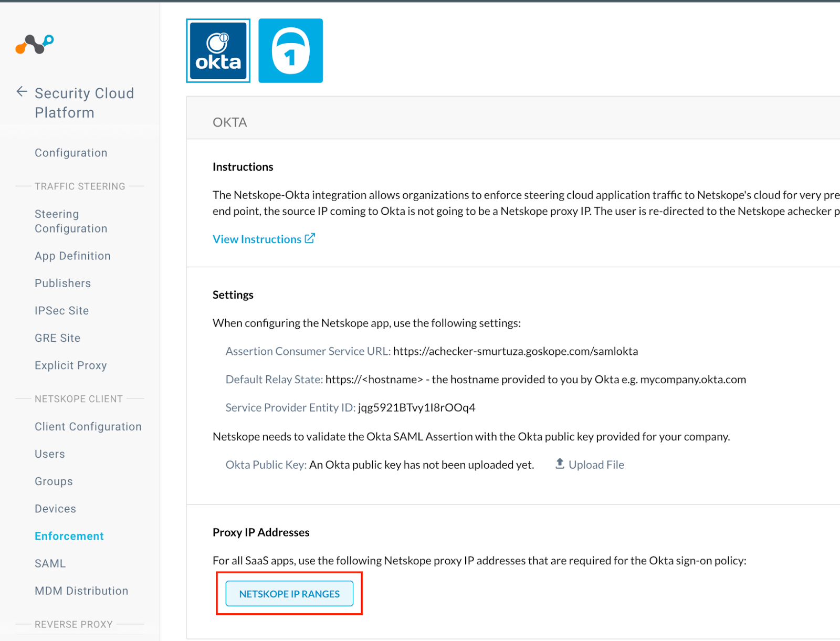Select the OneLogin integration tile

290,51
